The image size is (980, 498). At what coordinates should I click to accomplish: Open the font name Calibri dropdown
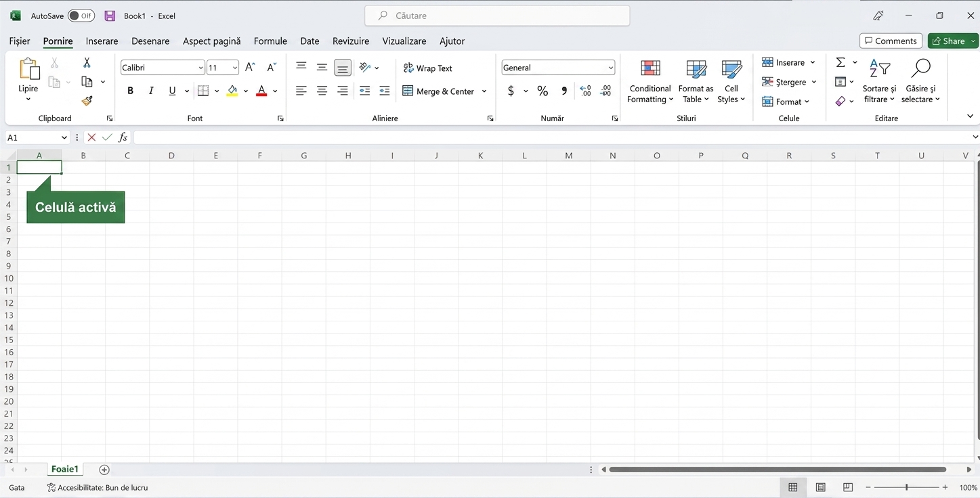pos(201,68)
